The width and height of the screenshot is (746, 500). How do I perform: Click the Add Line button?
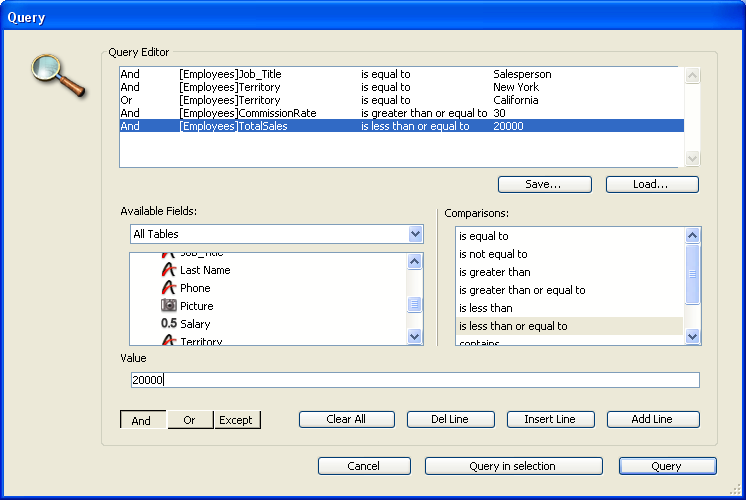click(652, 419)
